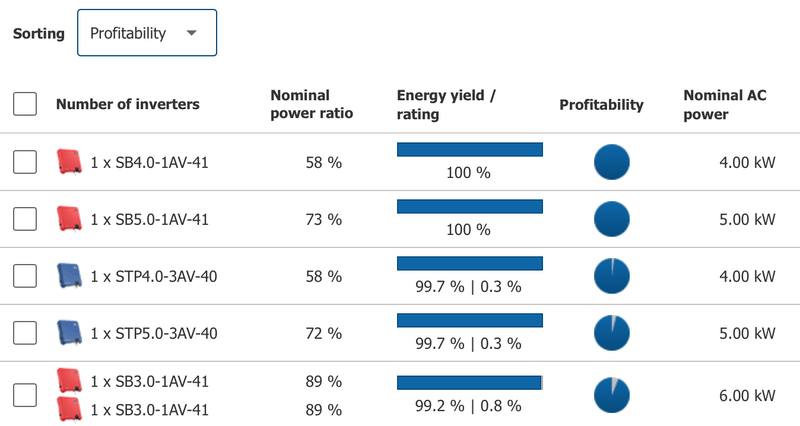Tick checkbox for the dual SB3.0-1AV-41 row
Viewport: 800px width, 426px height.
tap(25, 395)
